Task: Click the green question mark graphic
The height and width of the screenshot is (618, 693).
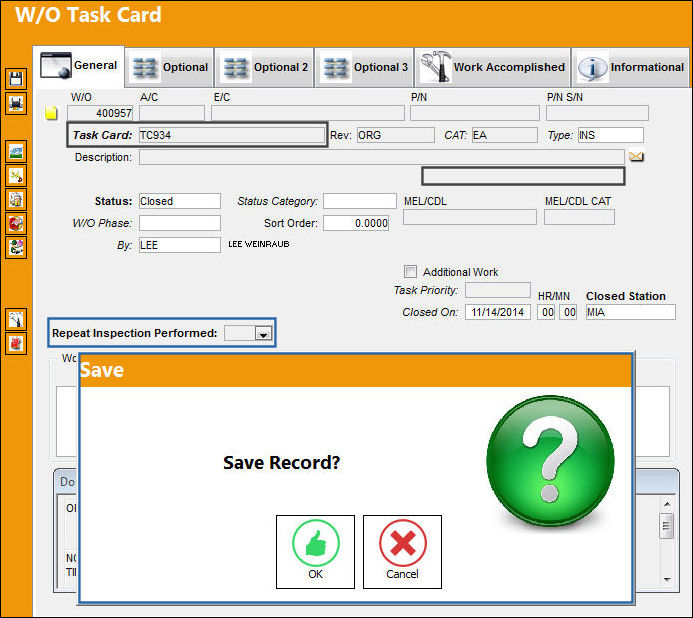Action: (x=550, y=460)
